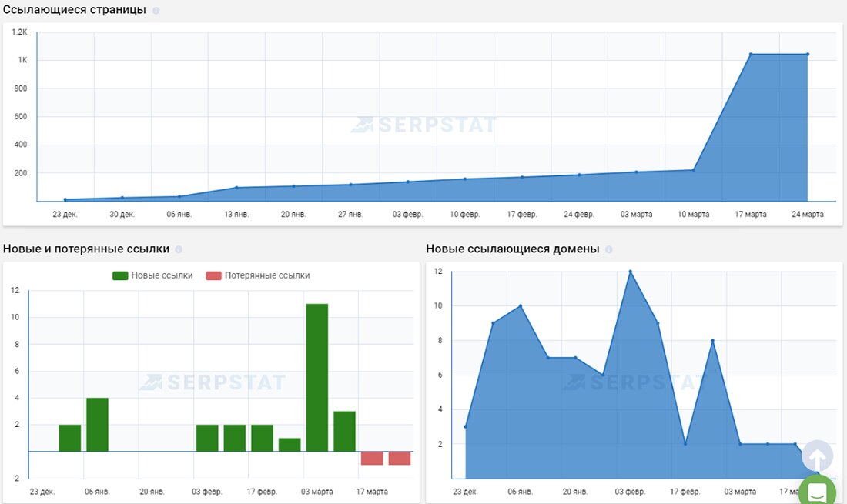Click the 13 янв. point on referring pages chart
The width and height of the screenshot is (847, 504).
[236, 188]
